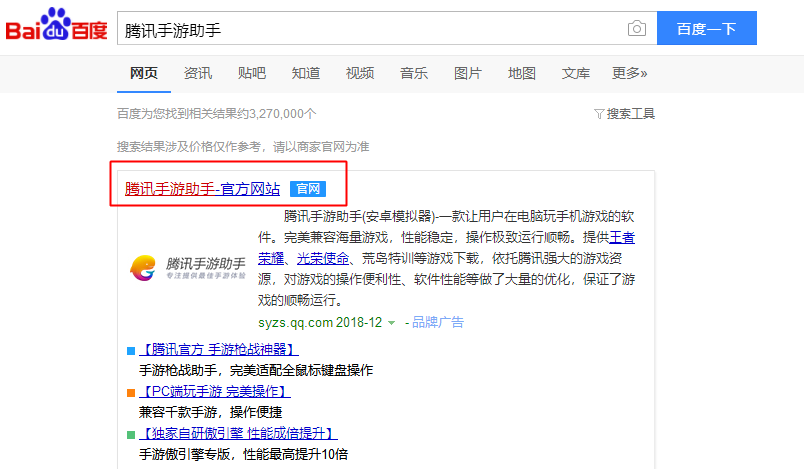This screenshot has width=804, height=469.
Task: Open 搜索工具 filter options
Action: tap(624, 114)
